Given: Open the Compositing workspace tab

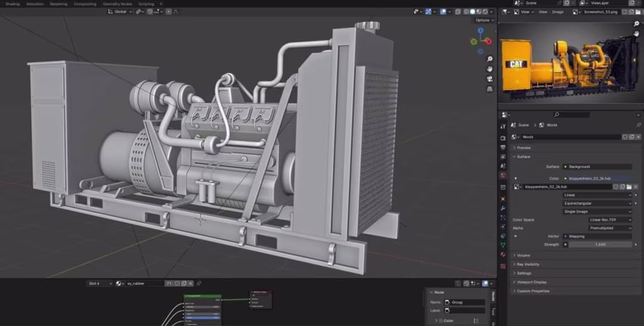Looking at the screenshot, I should point(85,4).
